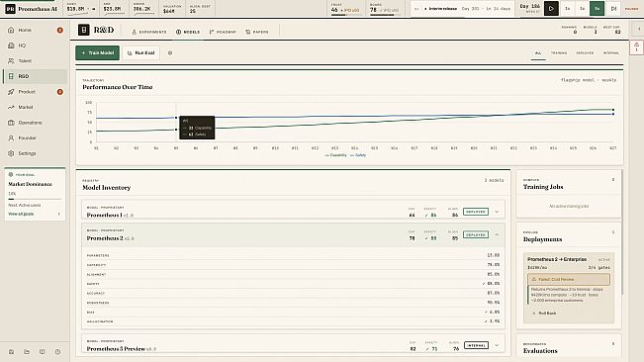This screenshot has height=362, width=644.
Task: Click the save icon at the sidebar bottom
Action: (x=12, y=352)
